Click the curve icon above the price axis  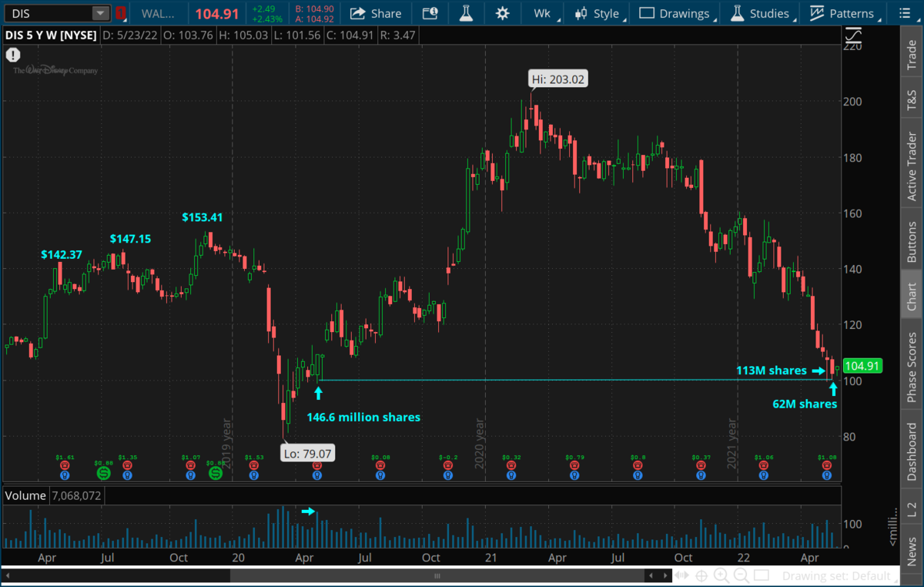coord(853,35)
